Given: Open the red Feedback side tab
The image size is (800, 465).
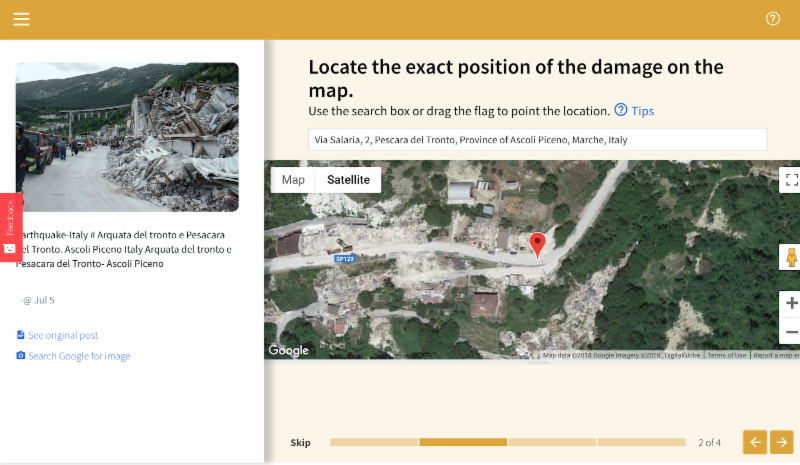Looking at the screenshot, I should (10, 226).
